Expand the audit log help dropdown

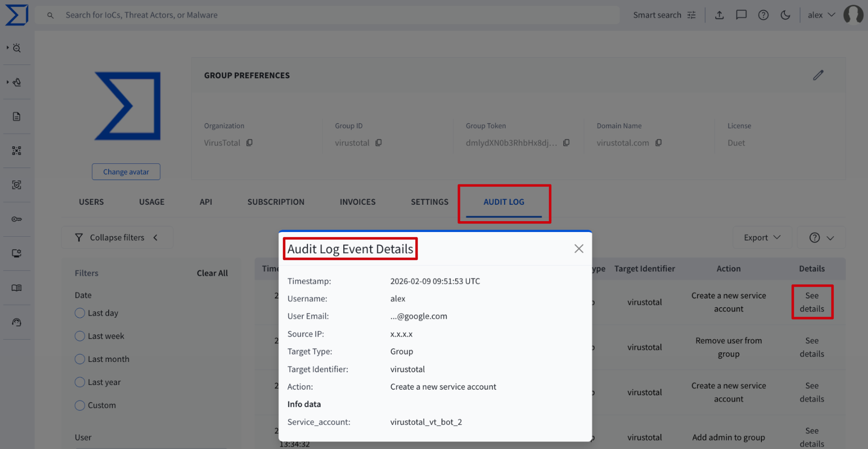[x=821, y=238]
